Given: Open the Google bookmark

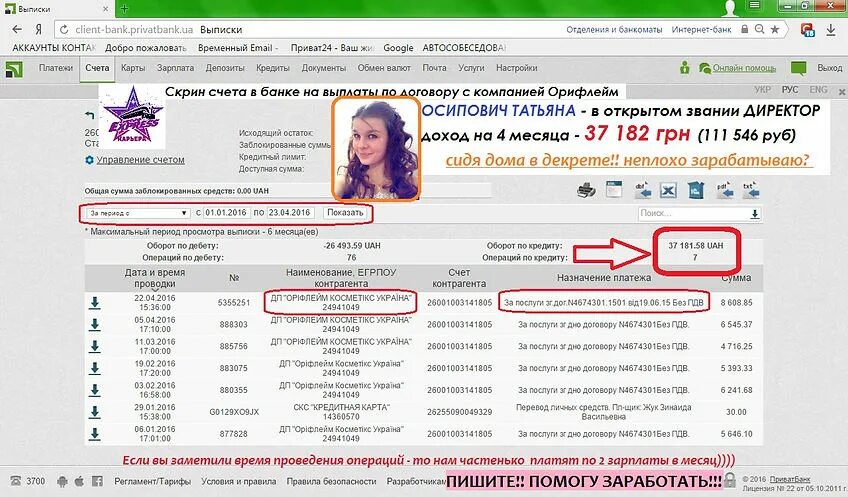Looking at the screenshot, I should (398, 48).
